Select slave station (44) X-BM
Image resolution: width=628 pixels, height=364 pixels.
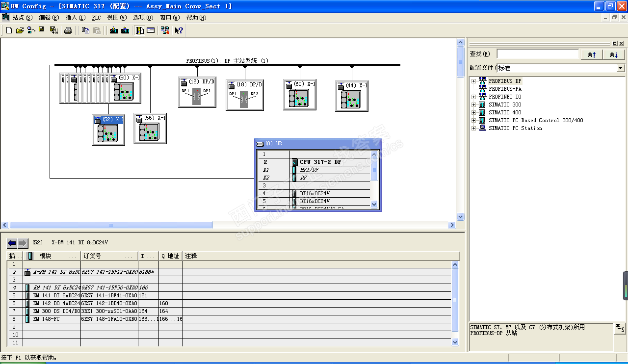[352, 96]
